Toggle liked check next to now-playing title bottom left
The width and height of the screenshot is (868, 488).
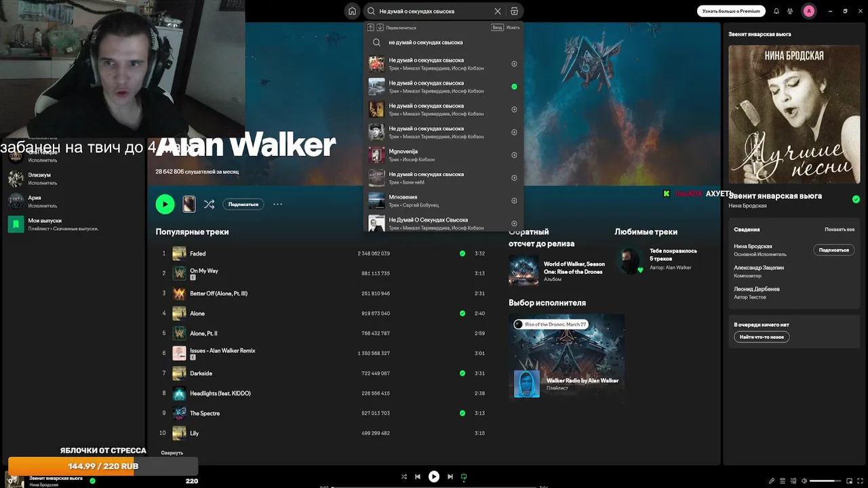(x=93, y=481)
